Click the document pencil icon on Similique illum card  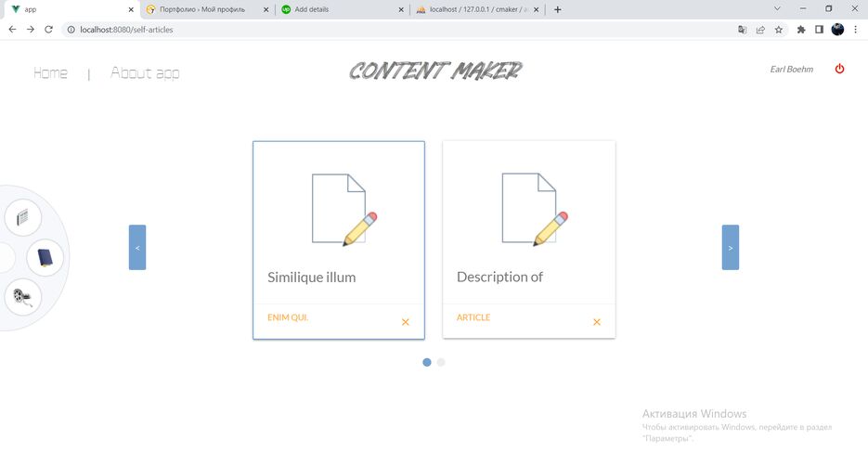point(343,209)
